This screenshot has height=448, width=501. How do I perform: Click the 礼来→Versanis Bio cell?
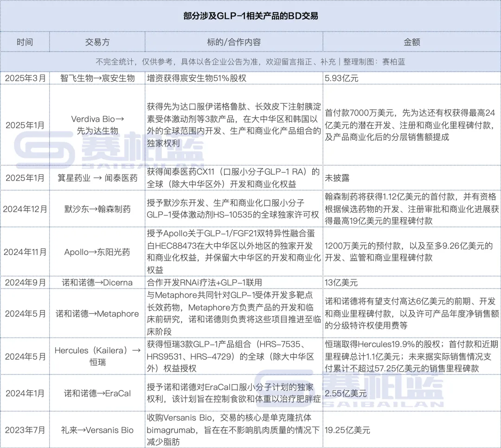tap(97, 430)
